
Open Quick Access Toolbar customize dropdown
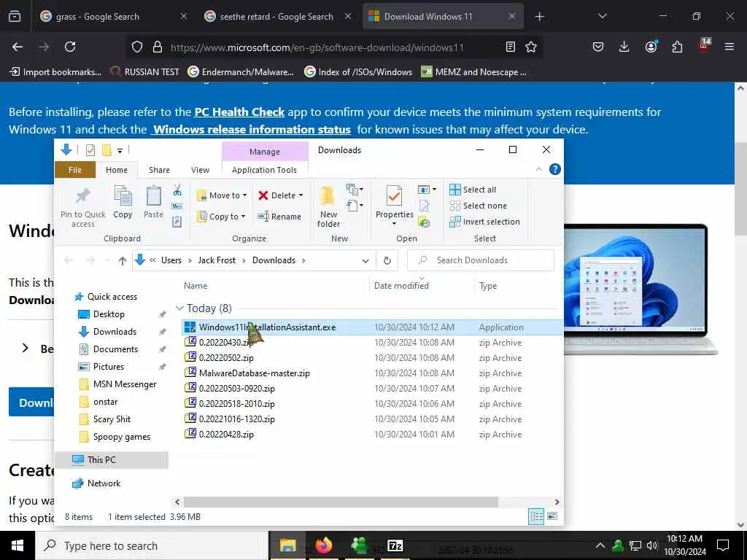pyautogui.click(x=120, y=150)
